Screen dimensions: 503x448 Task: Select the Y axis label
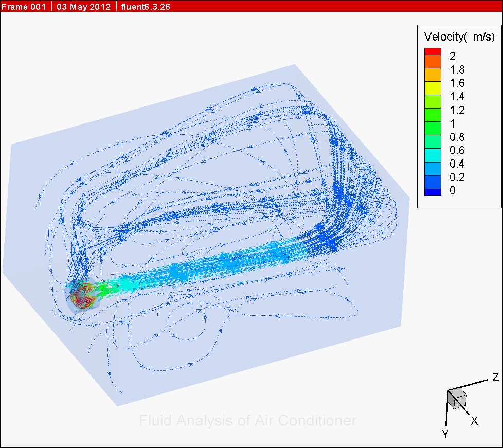(x=445, y=435)
